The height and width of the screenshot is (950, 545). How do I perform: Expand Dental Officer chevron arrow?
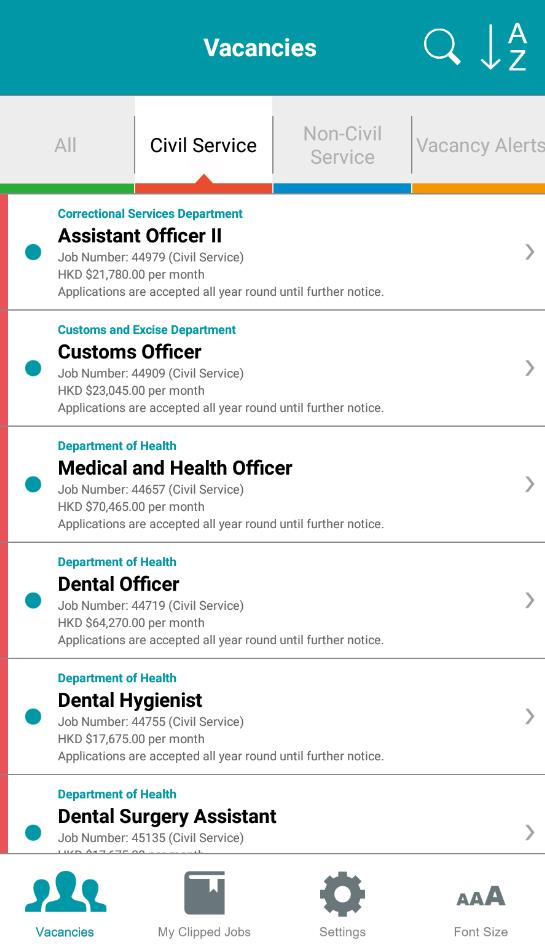tap(530, 600)
